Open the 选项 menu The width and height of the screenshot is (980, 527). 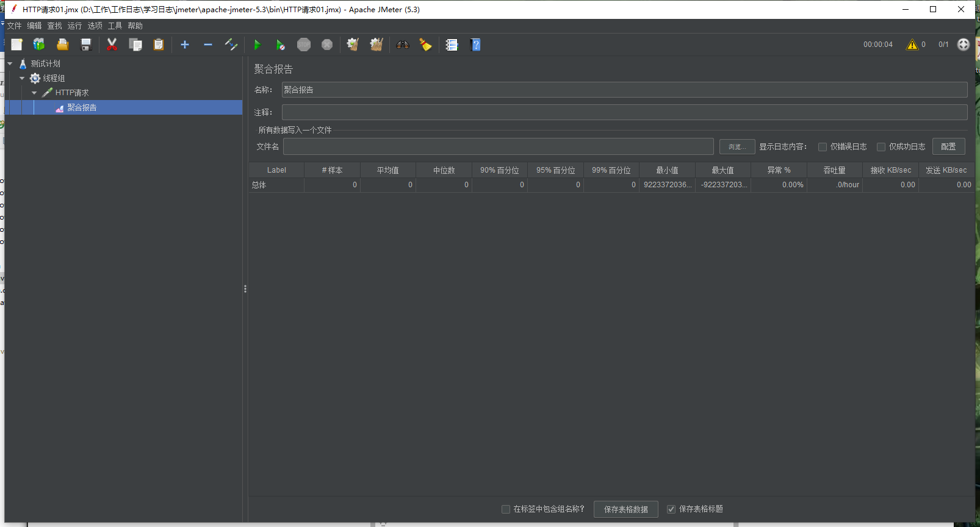click(95, 26)
